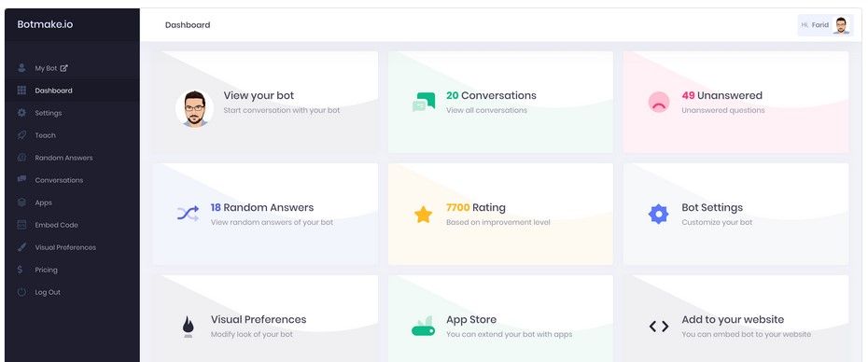Click 'Modify look of your bot' text
This screenshot has height=362, width=868.
(x=252, y=334)
